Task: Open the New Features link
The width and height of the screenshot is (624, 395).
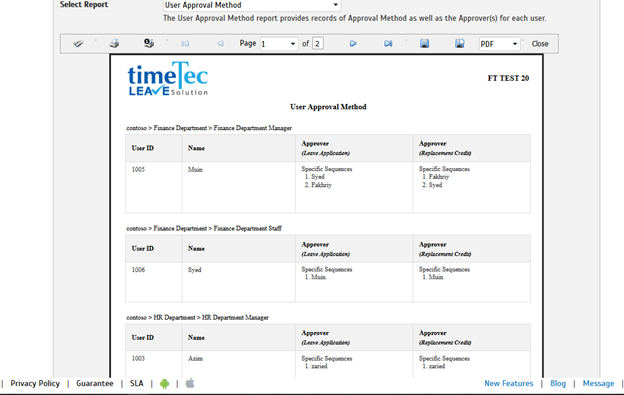Action: click(509, 383)
